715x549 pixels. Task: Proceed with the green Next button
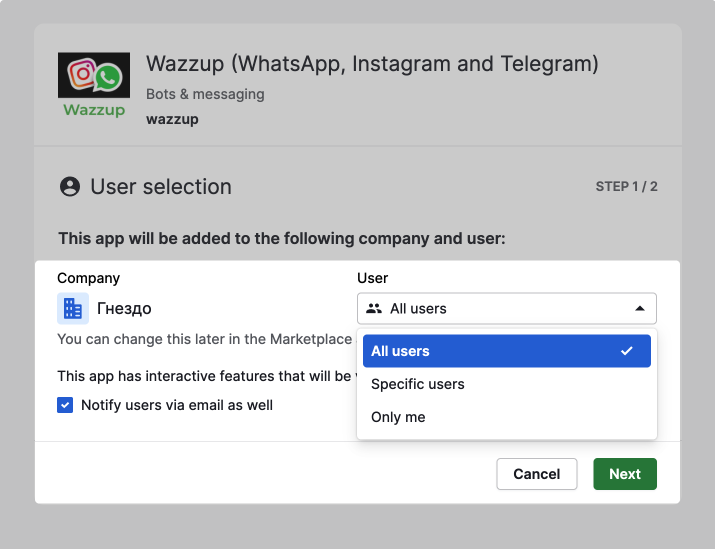[624, 474]
